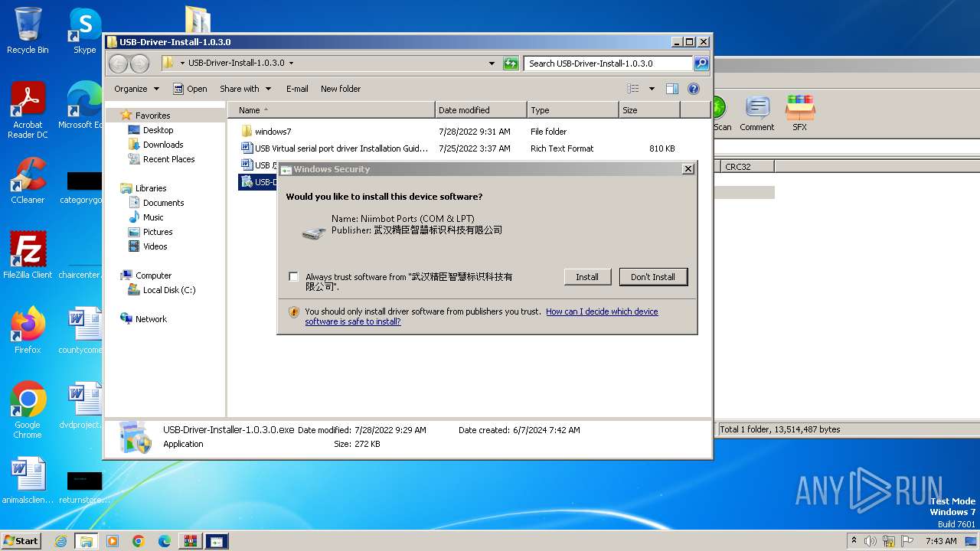Select Music library
The height and width of the screenshot is (551, 980).
(x=153, y=217)
